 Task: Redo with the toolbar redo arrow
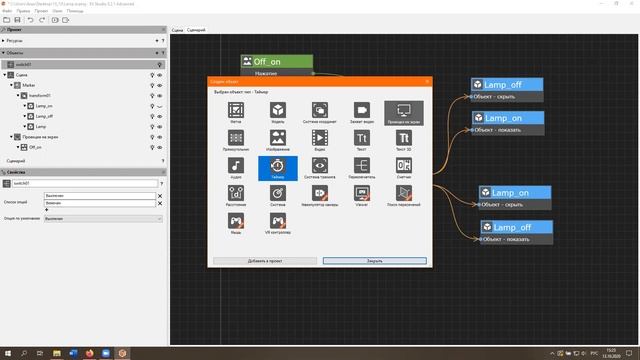pyautogui.click(x=42, y=20)
